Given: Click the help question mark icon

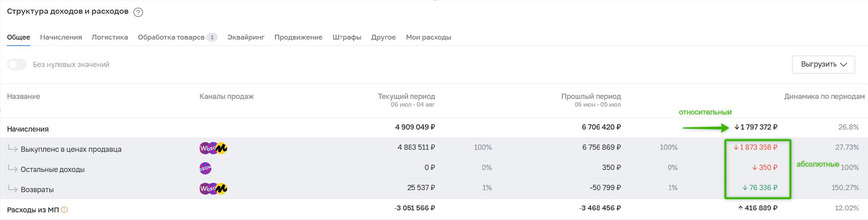Looking at the screenshot, I should pos(138,13).
